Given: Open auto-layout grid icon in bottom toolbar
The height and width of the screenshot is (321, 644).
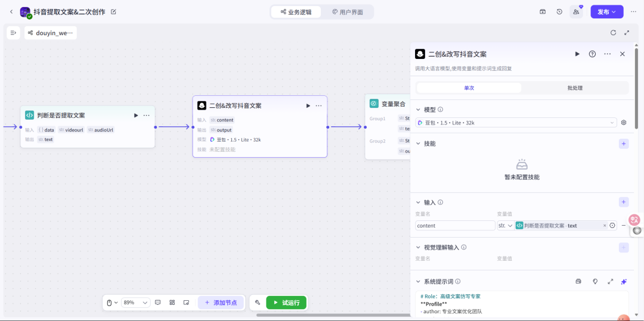Looking at the screenshot, I should click(x=172, y=303).
